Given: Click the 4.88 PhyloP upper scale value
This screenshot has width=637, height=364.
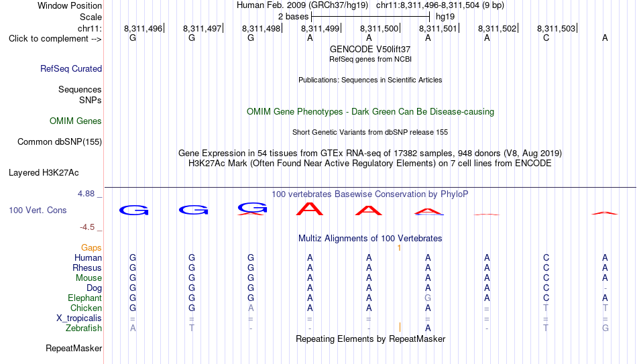Looking at the screenshot, I should pos(86,194).
